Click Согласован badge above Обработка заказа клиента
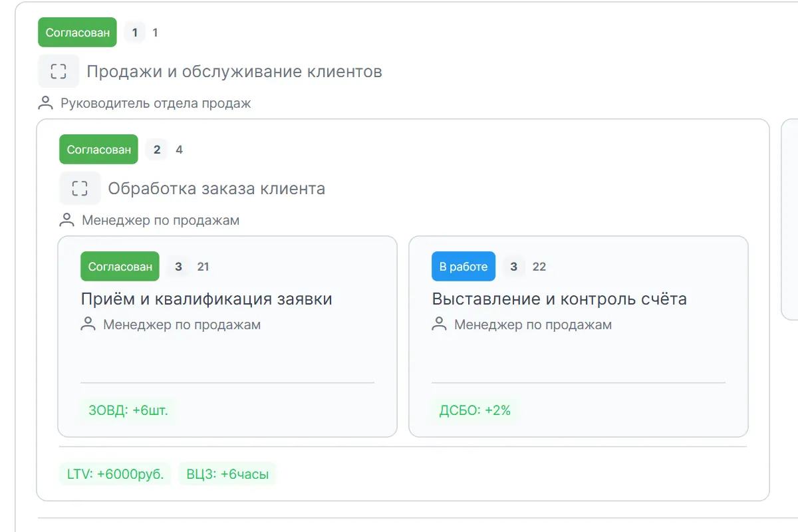 click(x=98, y=150)
